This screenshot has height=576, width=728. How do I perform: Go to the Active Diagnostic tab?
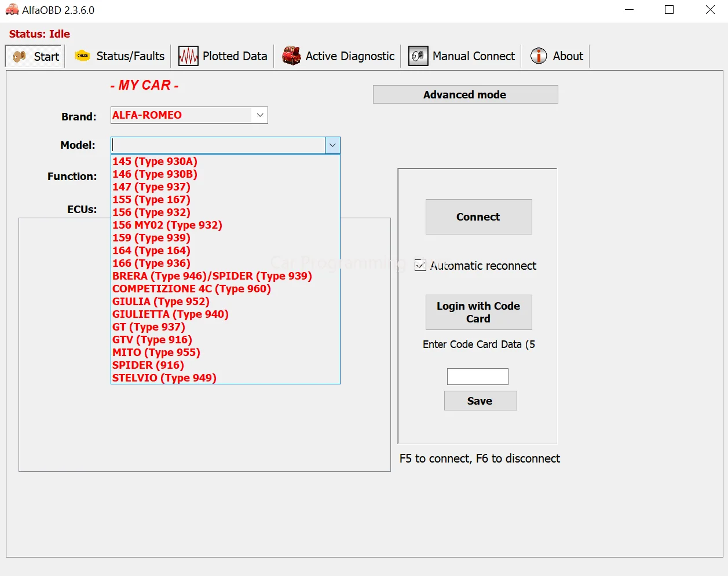338,56
